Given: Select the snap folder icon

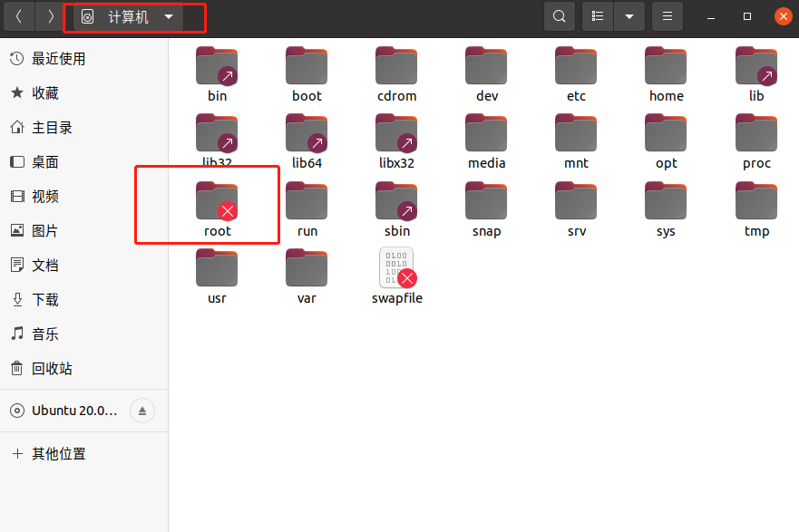Looking at the screenshot, I should (486, 201).
